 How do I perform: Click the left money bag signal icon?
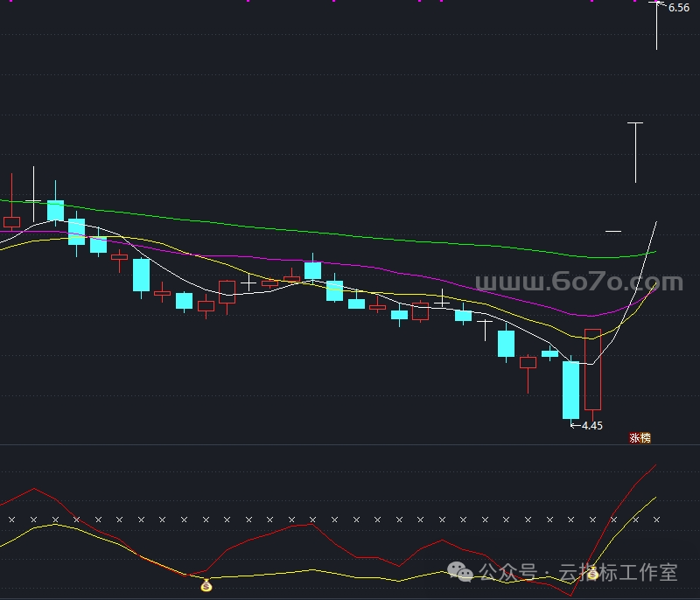point(206,585)
